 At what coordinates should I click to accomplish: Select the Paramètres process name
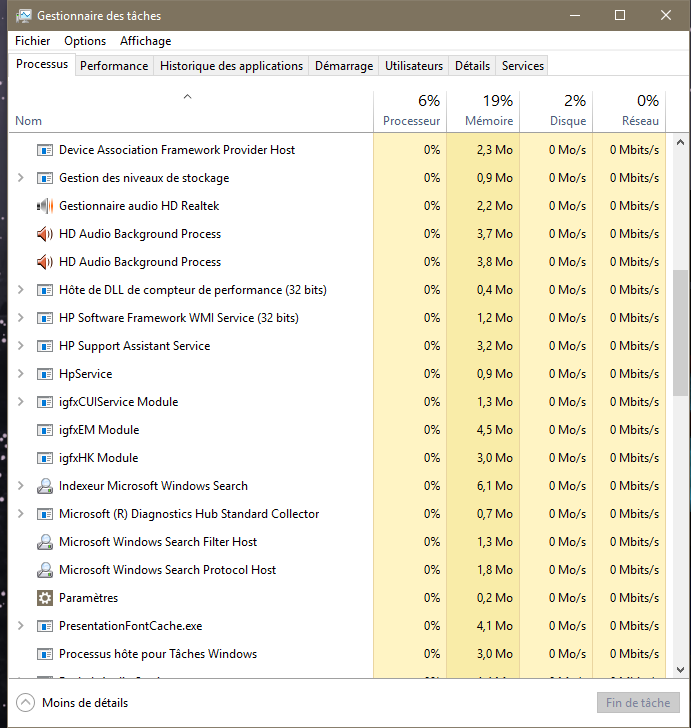pos(88,598)
